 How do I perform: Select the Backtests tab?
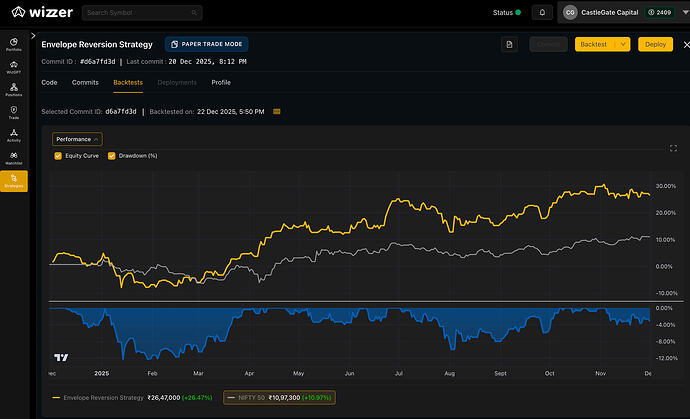coord(128,82)
